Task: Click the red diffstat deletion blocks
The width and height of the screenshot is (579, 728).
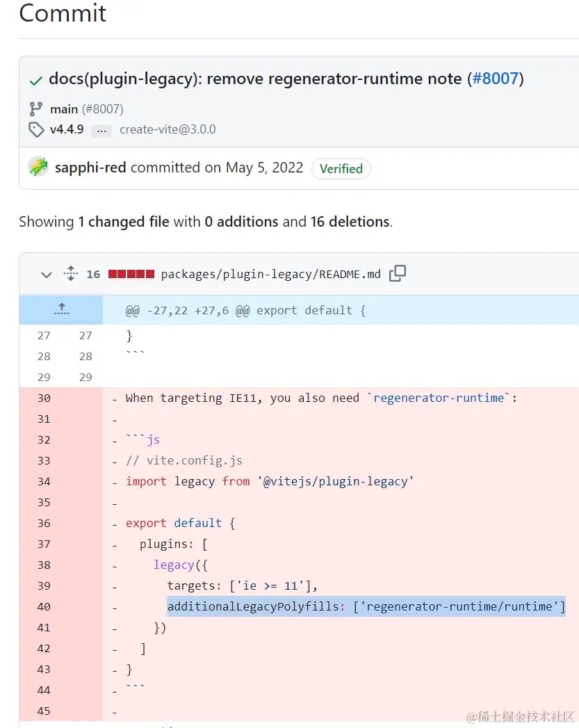Action: [x=131, y=274]
